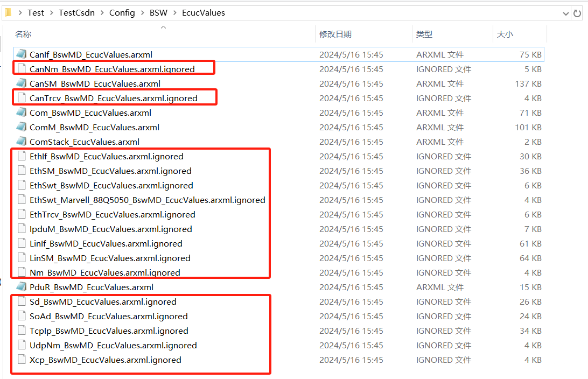Expand the chevron after Config breadcrumb

click(142, 13)
